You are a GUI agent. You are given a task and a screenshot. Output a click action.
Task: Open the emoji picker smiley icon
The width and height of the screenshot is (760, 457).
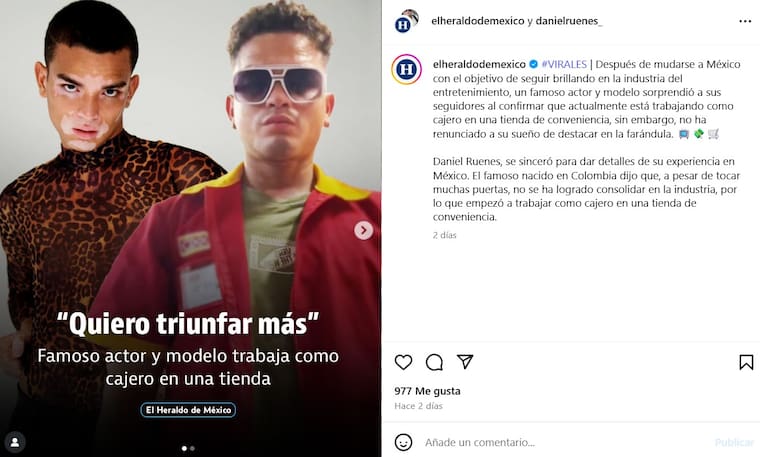coord(403,442)
